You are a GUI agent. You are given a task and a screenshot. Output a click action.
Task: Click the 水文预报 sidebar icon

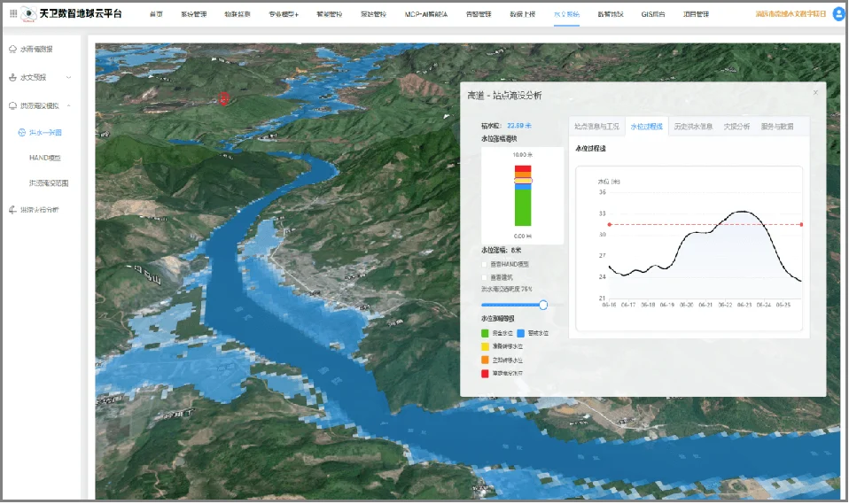pyautogui.click(x=12, y=77)
